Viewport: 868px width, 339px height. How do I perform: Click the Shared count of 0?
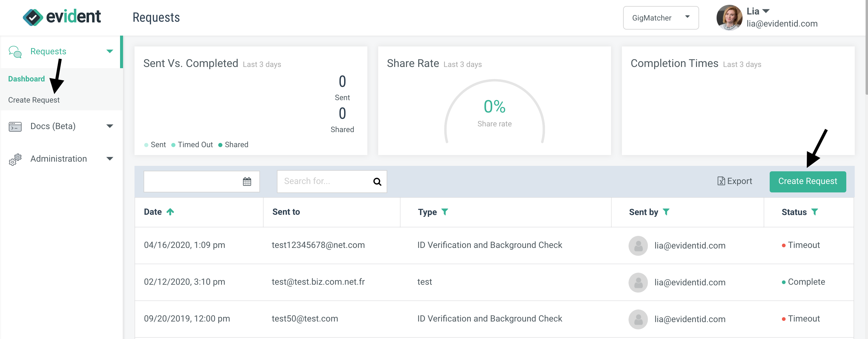342,114
